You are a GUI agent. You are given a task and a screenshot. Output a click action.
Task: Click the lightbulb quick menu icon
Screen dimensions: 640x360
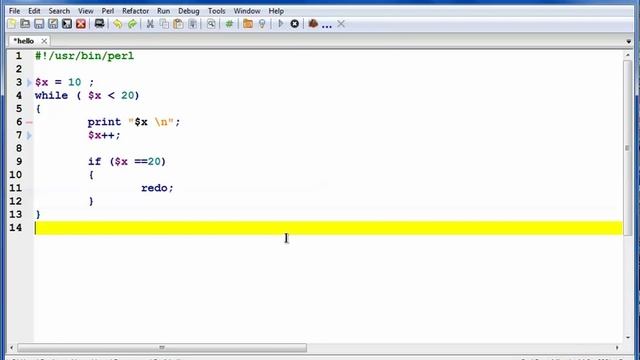click(x=262, y=24)
